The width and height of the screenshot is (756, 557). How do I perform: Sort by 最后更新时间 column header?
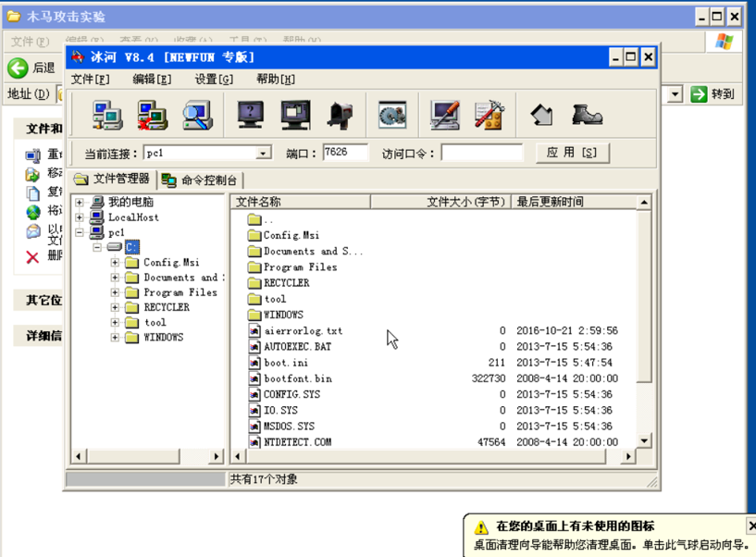tap(574, 202)
